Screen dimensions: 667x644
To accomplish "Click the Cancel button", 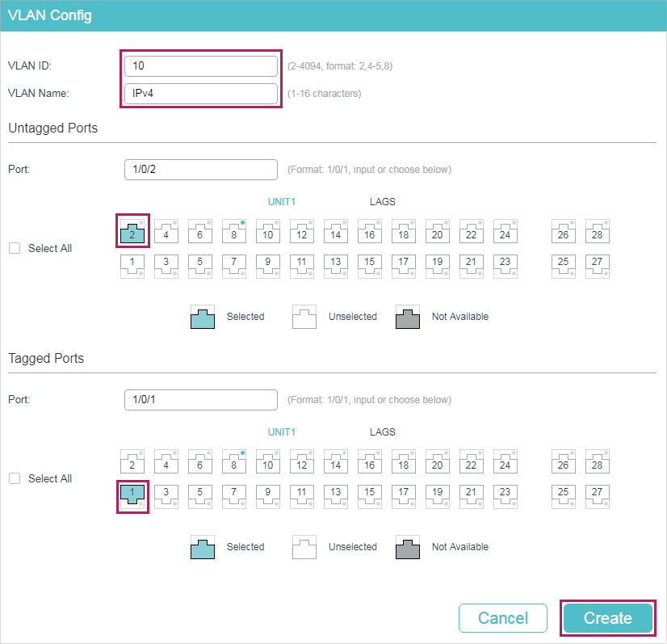I will point(502,617).
